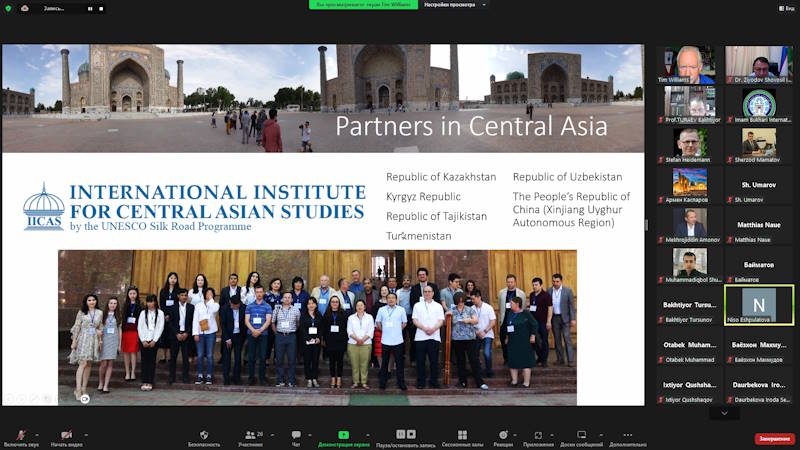Expand arrow beside 'Реакции'
The height and width of the screenshot is (450, 800).
click(515, 435)
